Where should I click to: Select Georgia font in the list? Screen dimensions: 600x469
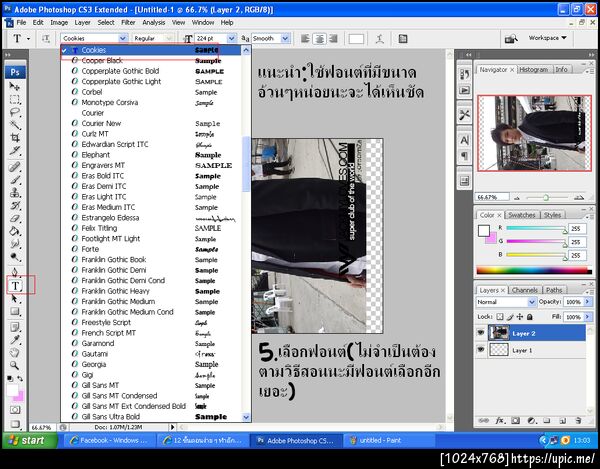pos(152,364)
